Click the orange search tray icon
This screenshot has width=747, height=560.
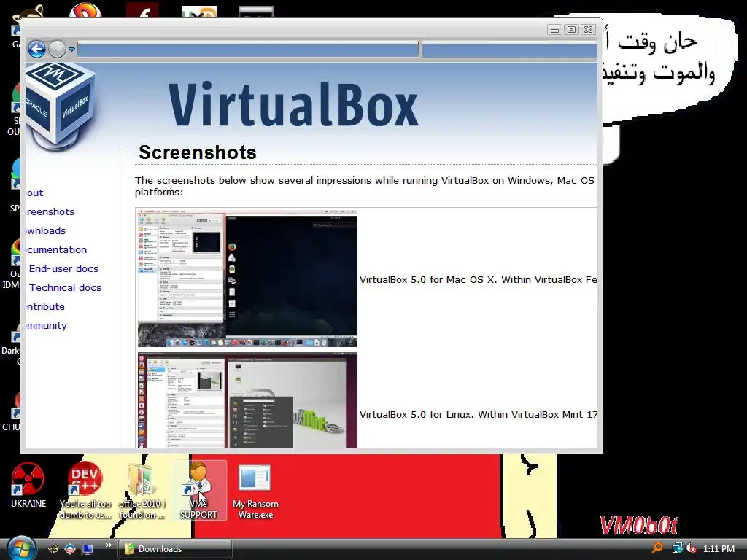(657, 548)
